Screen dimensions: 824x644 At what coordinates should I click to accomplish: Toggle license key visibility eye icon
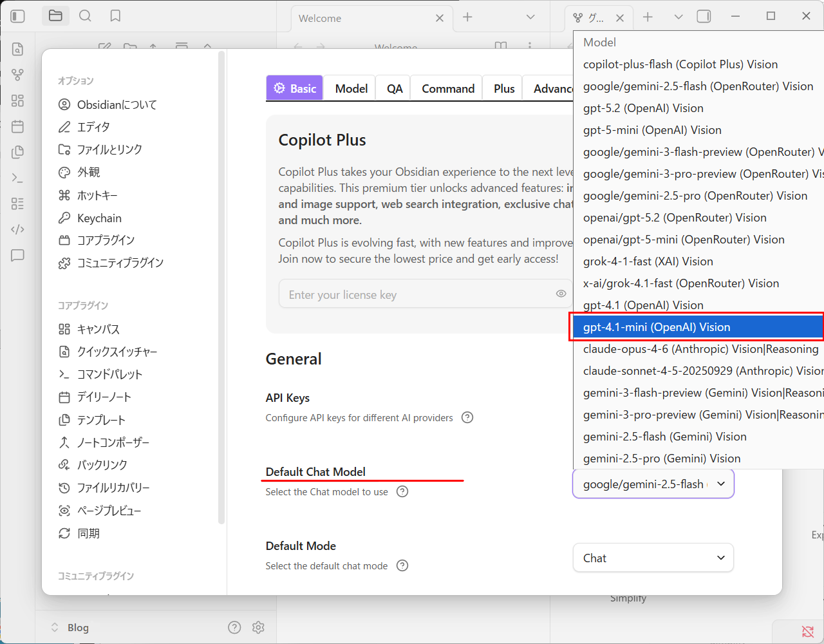[x=561, y=294]
